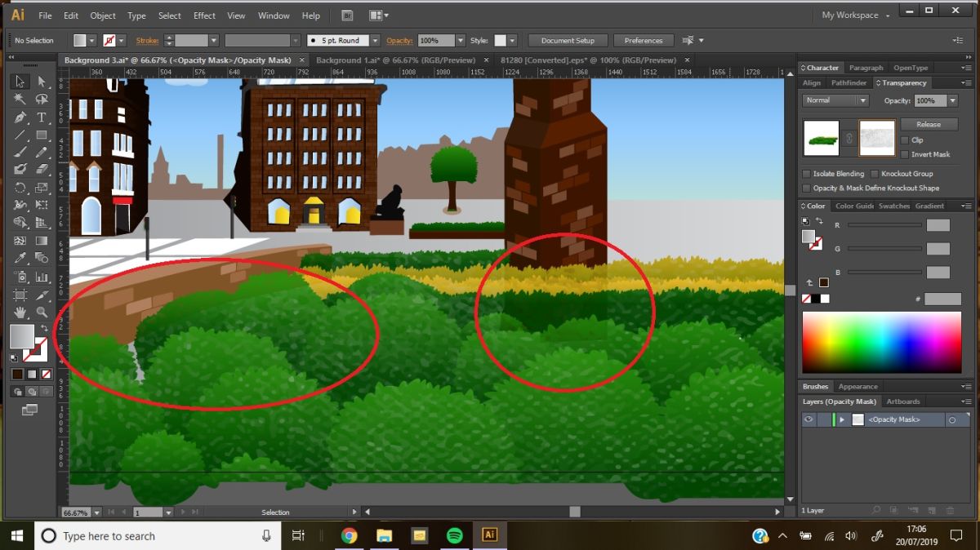980x550 pixels.
Task: Toggle visibility eye of Opacity Mask layer
Action: [x=808, y=419]
